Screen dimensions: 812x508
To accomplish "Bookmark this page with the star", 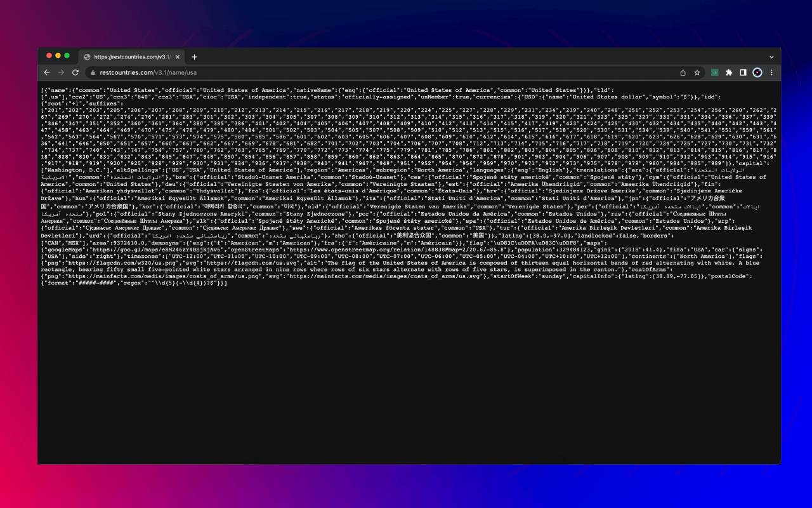I will [x=697, y=73].
